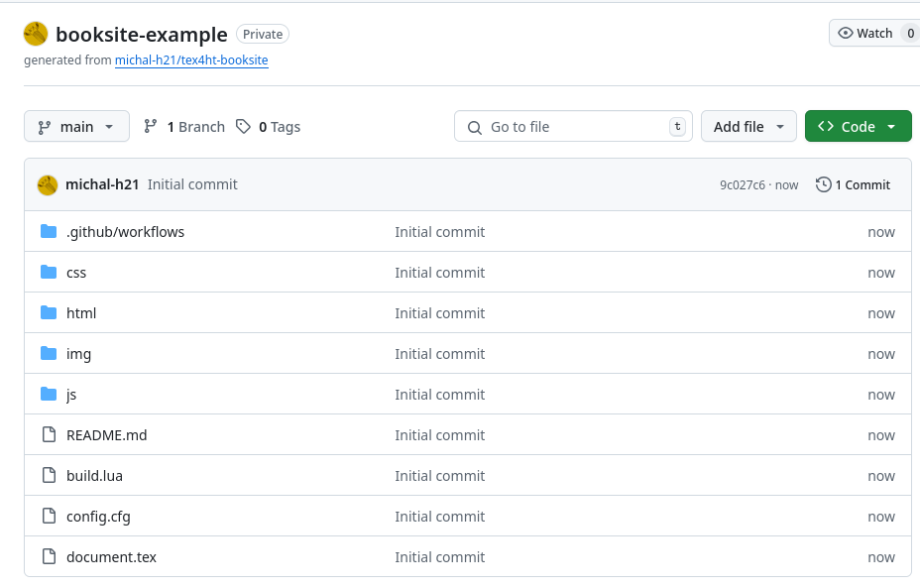Screen dimensions: 920x588
Task: Click the michal-h21 avatar in commit row
Action: pyautogui.click(x=48, y=184)
